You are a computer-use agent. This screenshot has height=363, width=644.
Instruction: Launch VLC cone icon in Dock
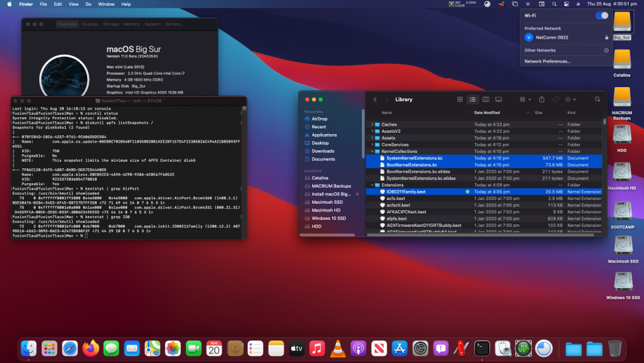coord(337,349)
